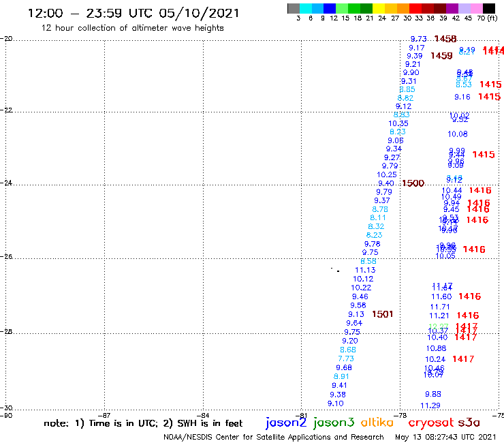Image resolution: width=504 pixels, height=443 pixels.
Task: Click the -22 latitude axis label
Action: click(6, 110)
